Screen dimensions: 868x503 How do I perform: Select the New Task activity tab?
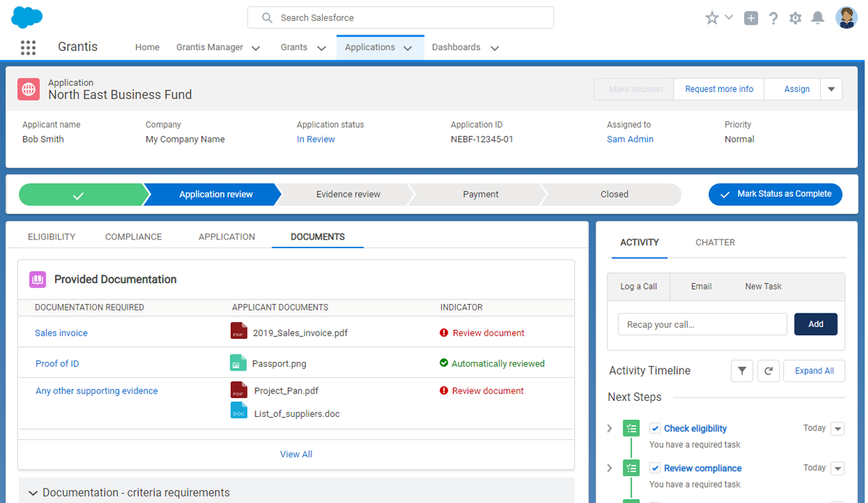point(763,287)
